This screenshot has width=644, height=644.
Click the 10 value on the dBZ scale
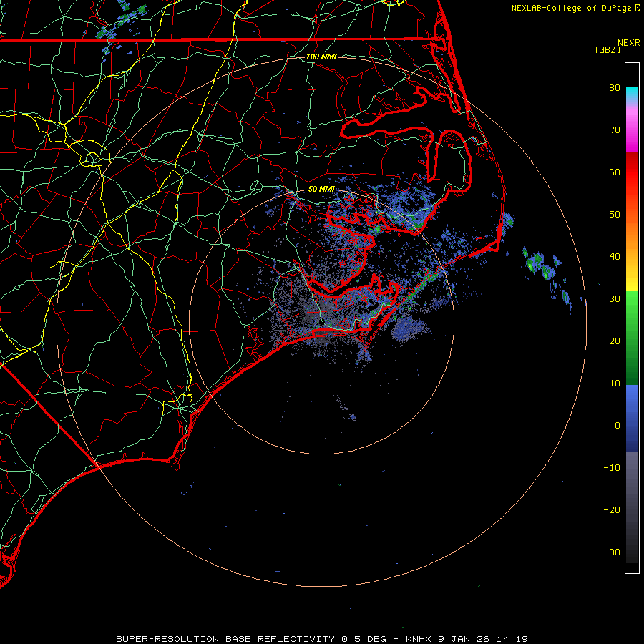coord(615,384)
